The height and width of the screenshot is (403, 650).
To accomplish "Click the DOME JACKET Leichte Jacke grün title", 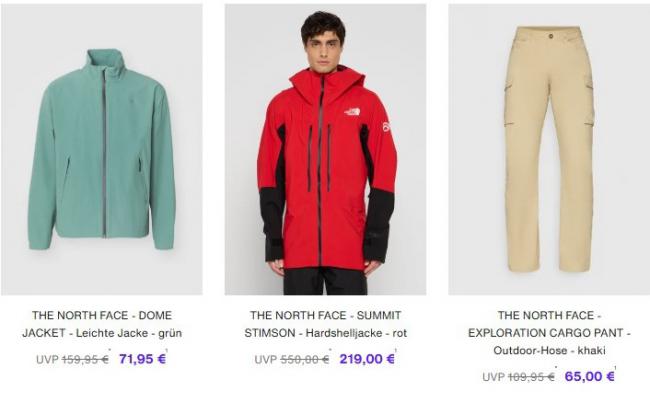I will pyautogui.click(x=102, y=324).
